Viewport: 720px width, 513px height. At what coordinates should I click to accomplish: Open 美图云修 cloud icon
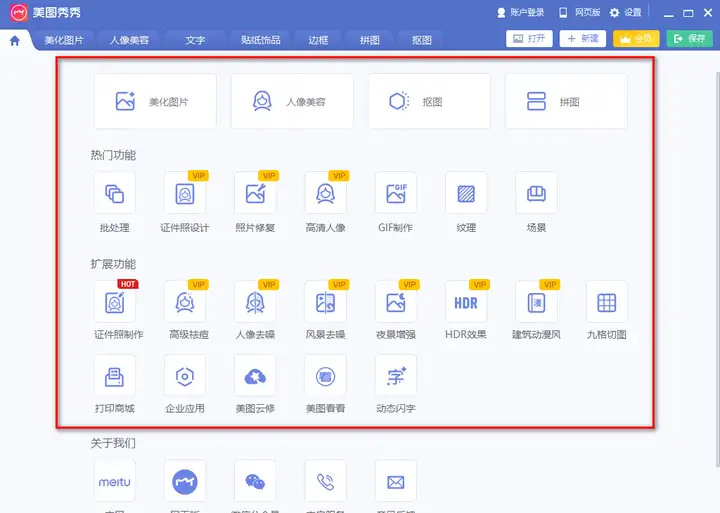255,376
